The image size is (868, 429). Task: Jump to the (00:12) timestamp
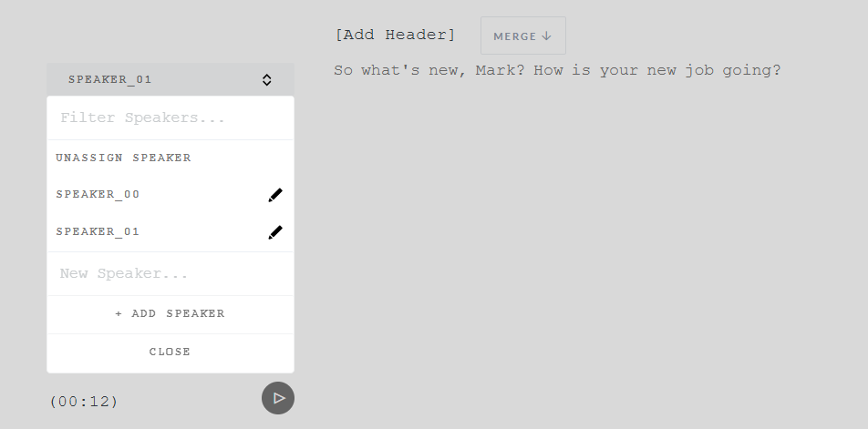[84, 402]
